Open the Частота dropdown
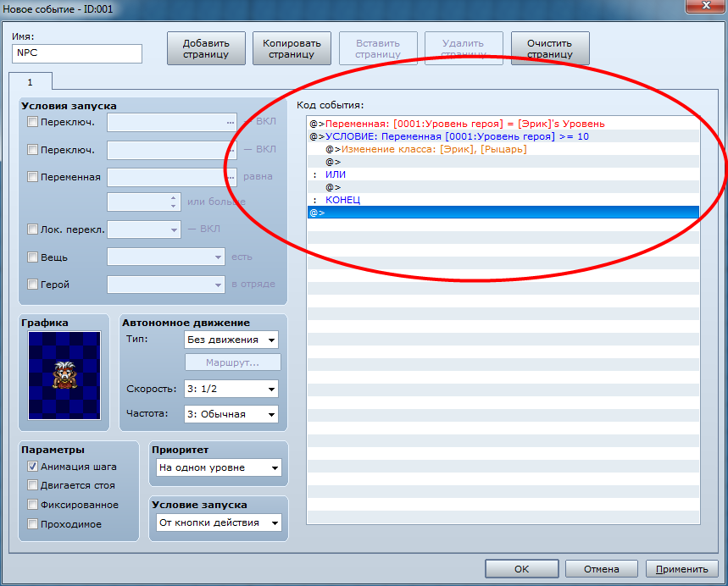 231,414
